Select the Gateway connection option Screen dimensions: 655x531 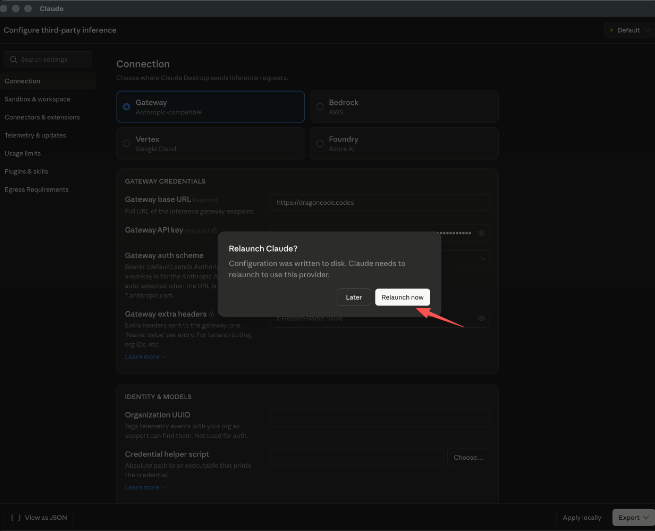click(211, 107)
